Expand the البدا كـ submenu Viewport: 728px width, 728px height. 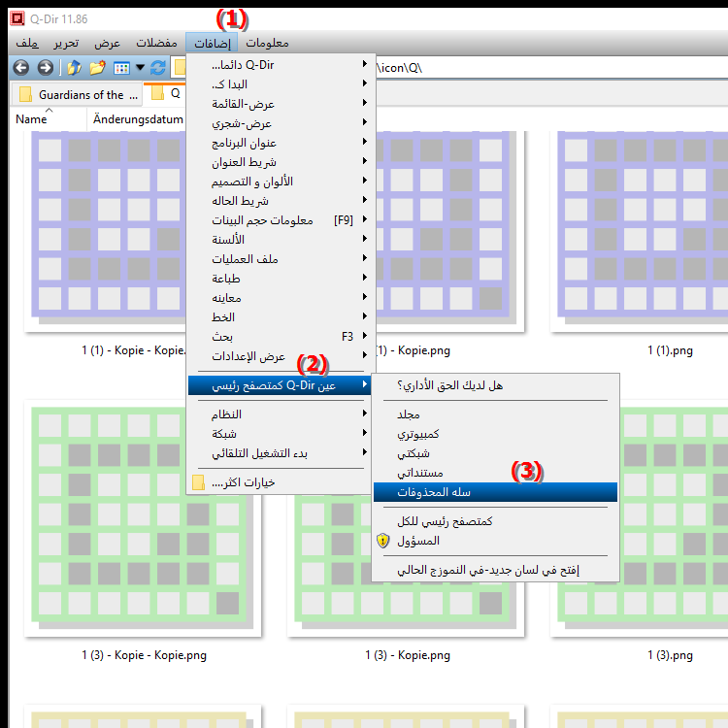(x=281, y=84)
